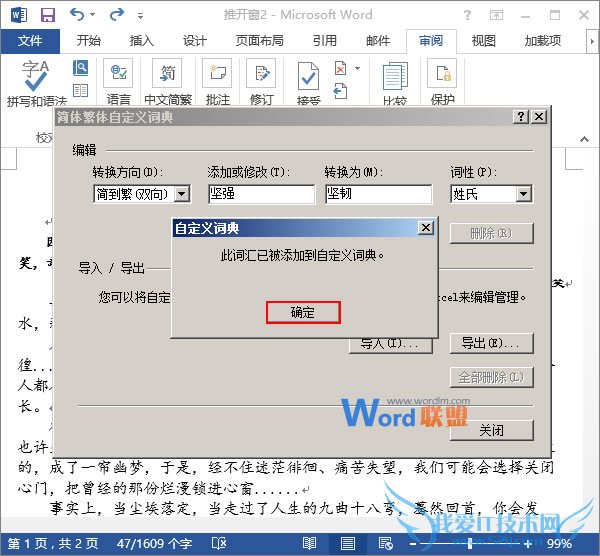Screen dimensions: 600x556
Task: Click the Previous change arrow icon
Action: coord(340,91)
